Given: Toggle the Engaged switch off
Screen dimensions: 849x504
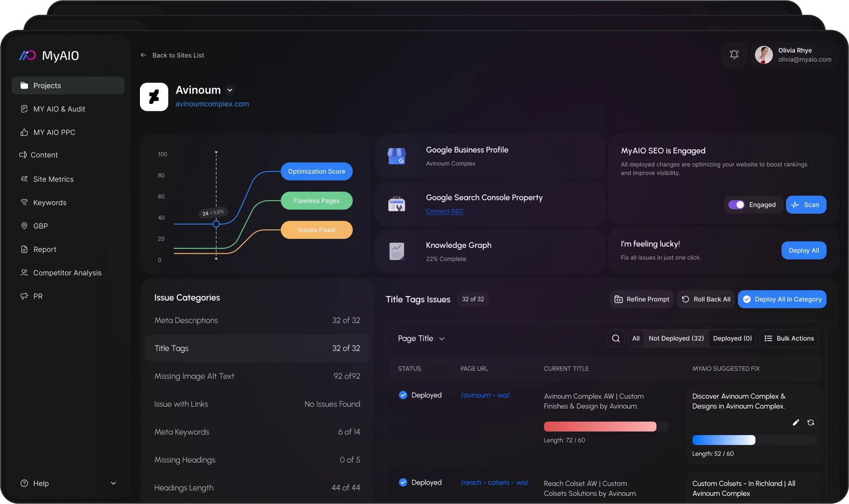Looking at the screenshot, I should 737,205.
